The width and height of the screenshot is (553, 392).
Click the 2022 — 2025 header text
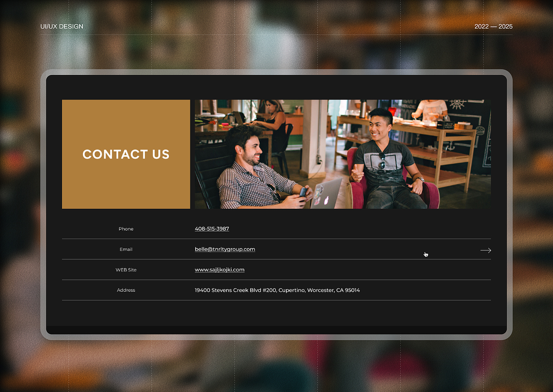tap(493, 26)
